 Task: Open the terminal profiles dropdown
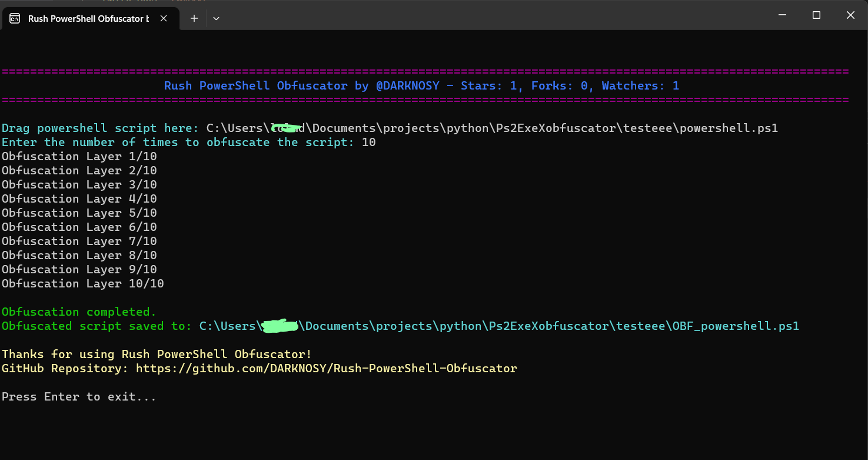[x=216, y=18]
